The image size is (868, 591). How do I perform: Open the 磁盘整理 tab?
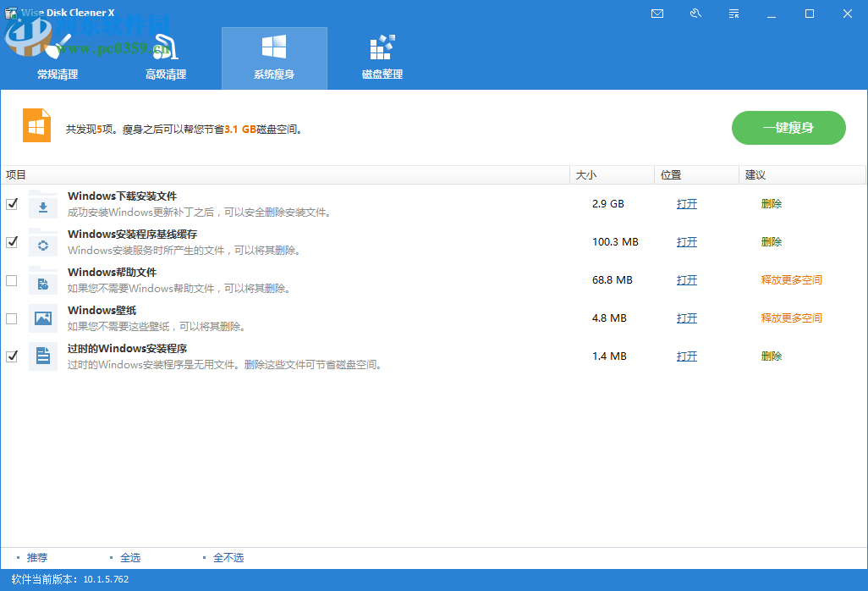(x=382, y=58)
